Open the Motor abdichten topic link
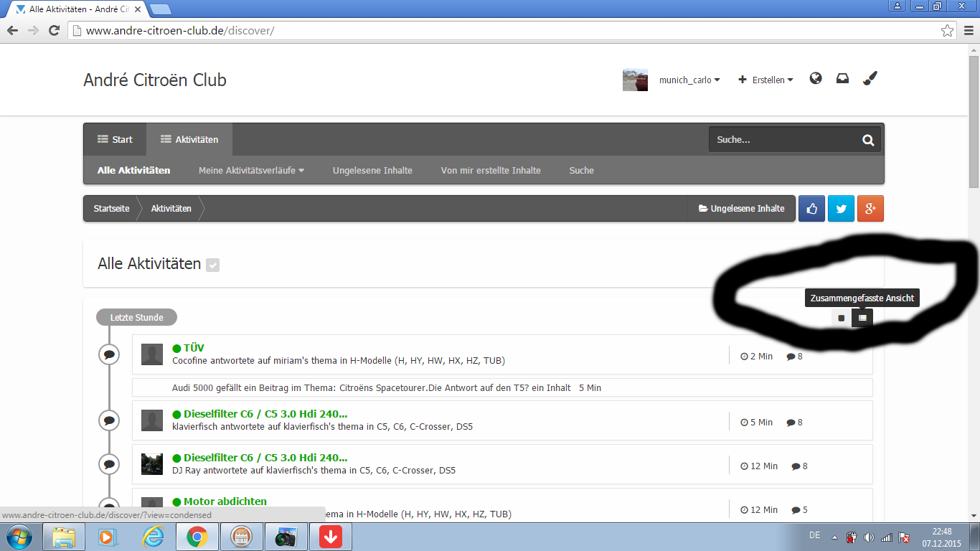Viewport: 980px width, 551px height. click(225, 501)
